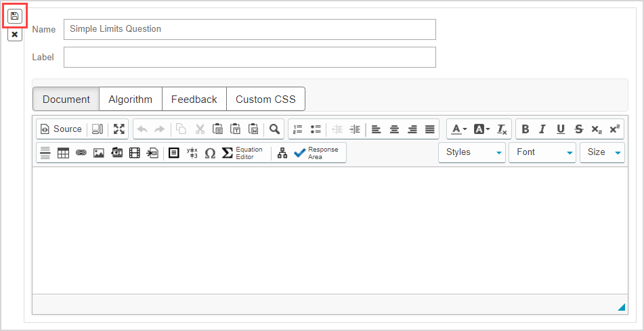Open the Font dropdown

[542, 152]
